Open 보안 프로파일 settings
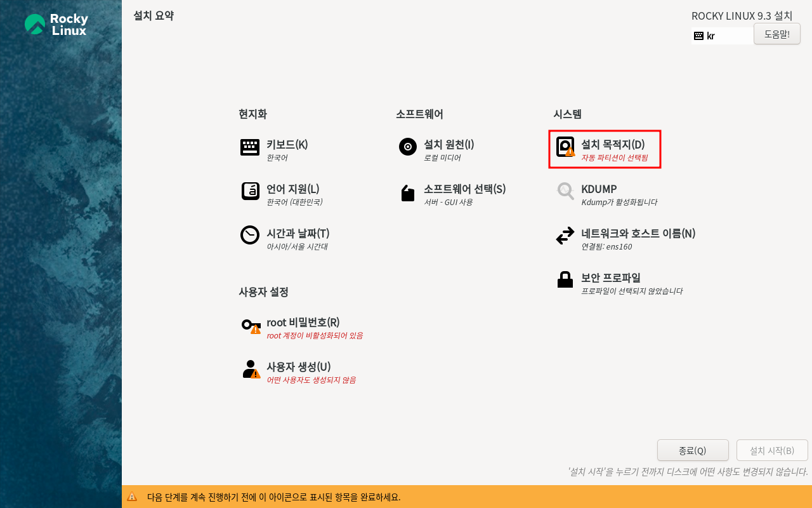This screenshot has width=812, height=508. tap(611, 277)
